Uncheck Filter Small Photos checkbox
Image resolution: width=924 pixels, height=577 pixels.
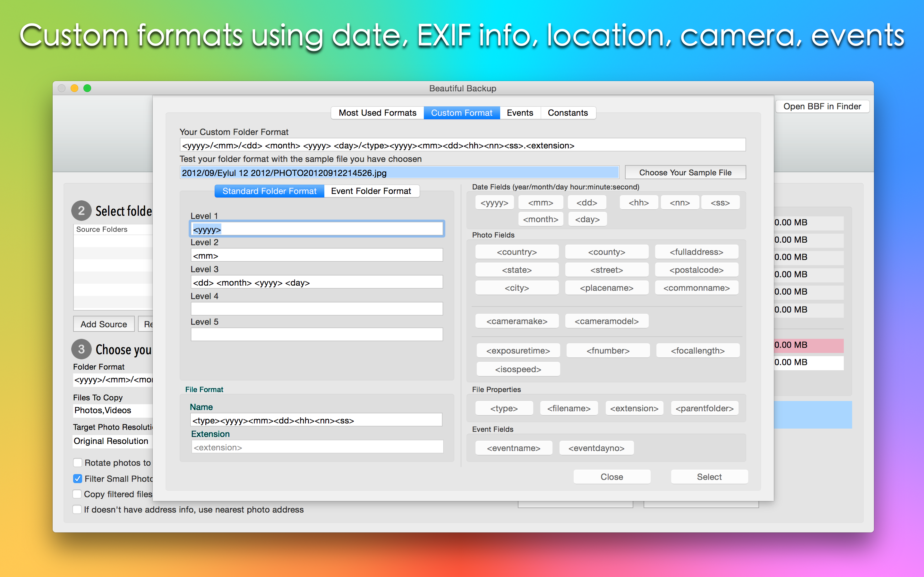[x=78, y=479]
